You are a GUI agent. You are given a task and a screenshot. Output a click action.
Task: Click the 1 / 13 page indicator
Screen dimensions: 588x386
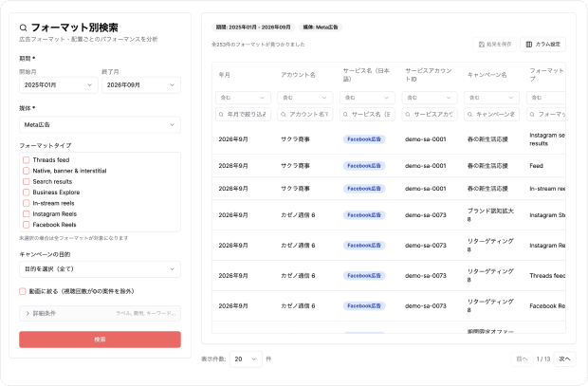543,359
